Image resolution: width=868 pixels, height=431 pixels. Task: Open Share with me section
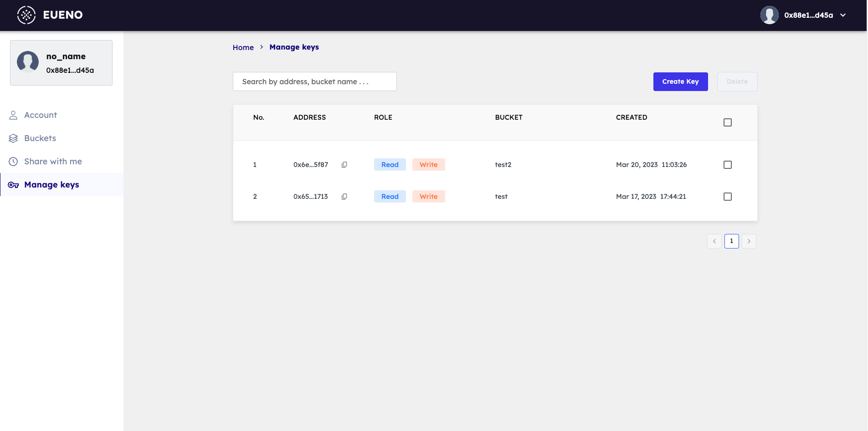(x=53, y=162)
